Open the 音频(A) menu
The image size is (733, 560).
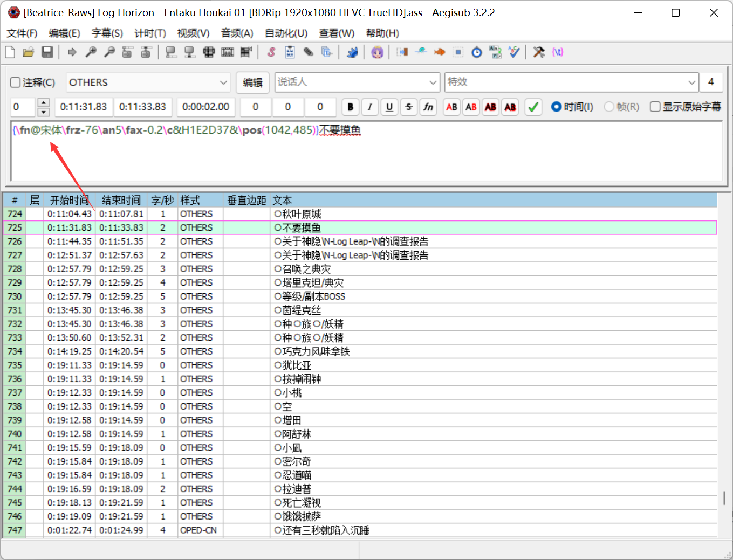(x=237, y=33)
